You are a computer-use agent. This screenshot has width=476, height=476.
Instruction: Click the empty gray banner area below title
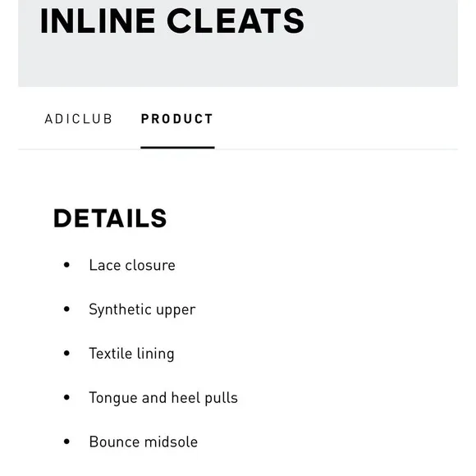[x=238, y=62]
